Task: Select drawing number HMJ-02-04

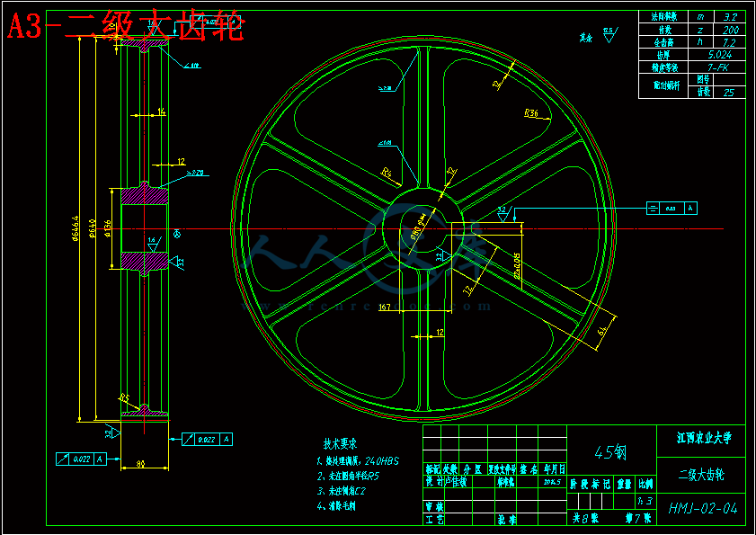Action: click(x=703, y=509)
